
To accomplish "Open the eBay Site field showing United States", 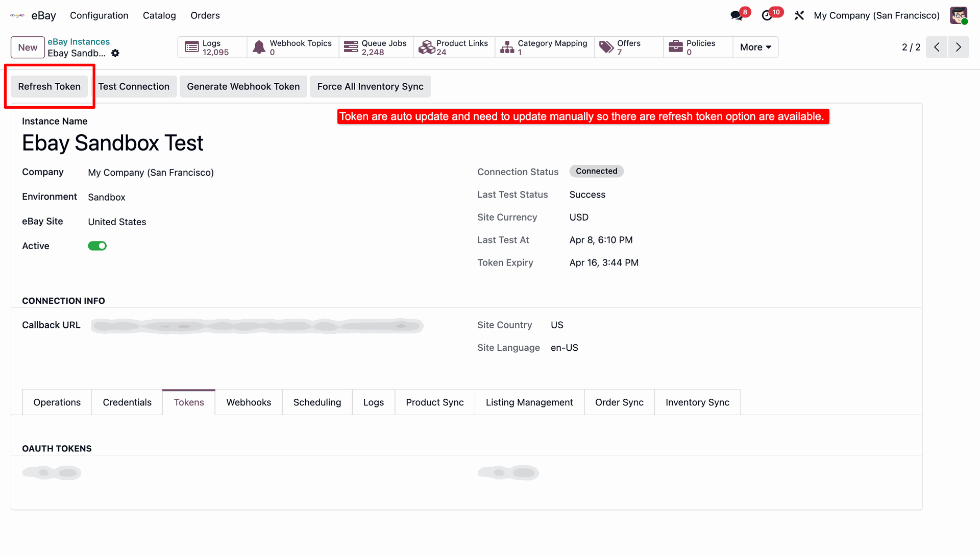I will click(117, 222).
